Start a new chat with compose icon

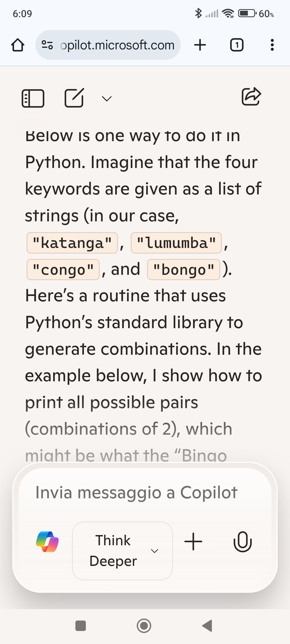point(74,98)
